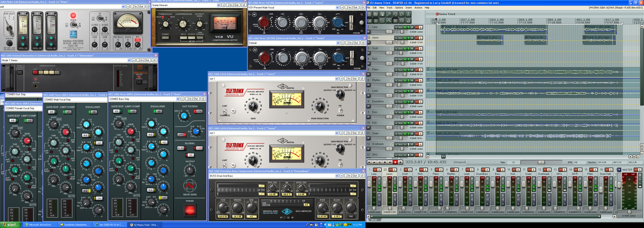
Task: Toggle the grid lines toolbar icon
Action: click(395, 21)
